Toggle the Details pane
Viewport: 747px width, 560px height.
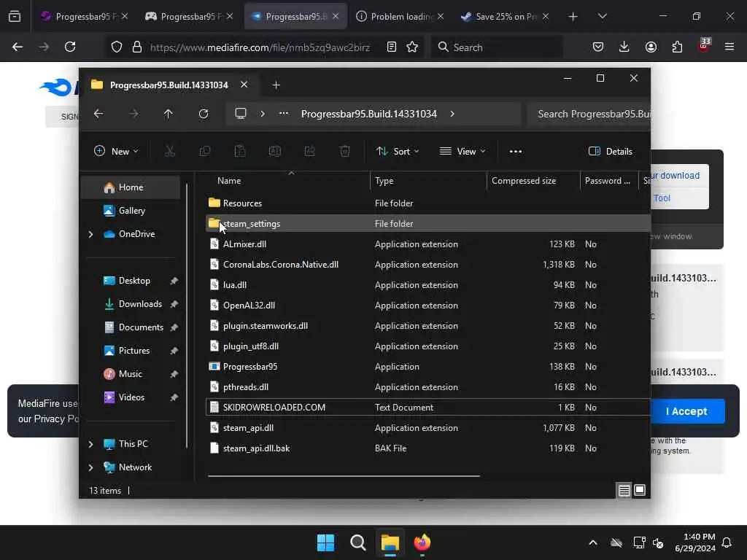(x=611, y=152)
